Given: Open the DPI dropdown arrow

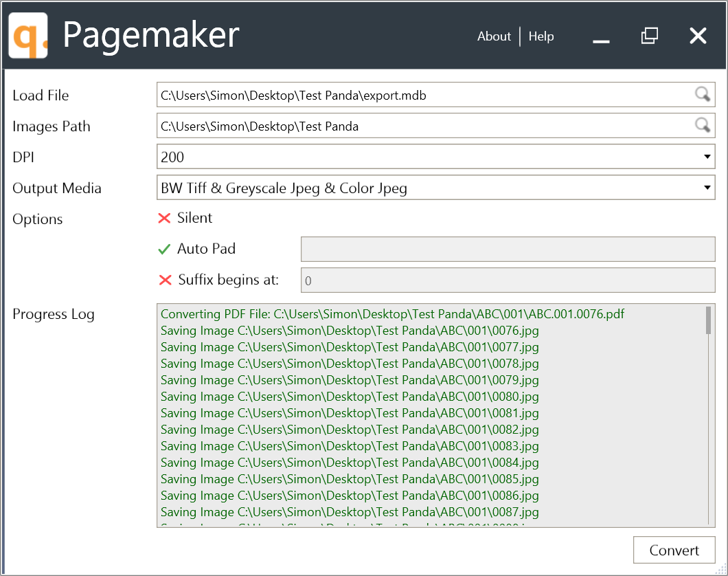Looking at the screenshot, I should point(707,157).
